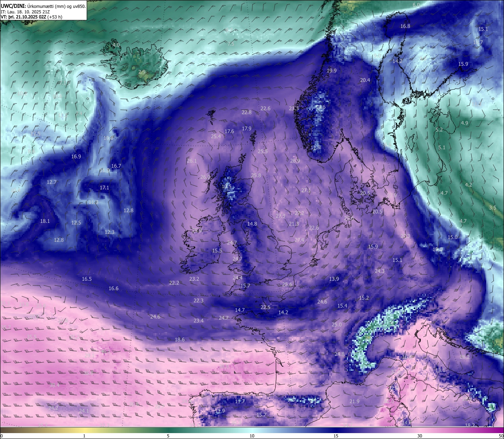Click the 13.1 value over Italy
Viewport: 504px width, 439px height.
(x=440, y=370)
